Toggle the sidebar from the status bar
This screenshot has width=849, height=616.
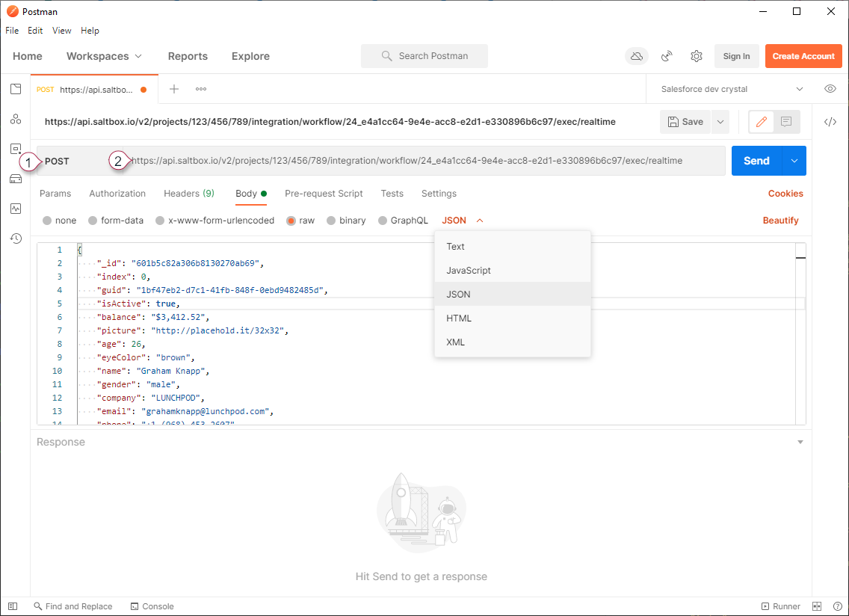[13, 606]
